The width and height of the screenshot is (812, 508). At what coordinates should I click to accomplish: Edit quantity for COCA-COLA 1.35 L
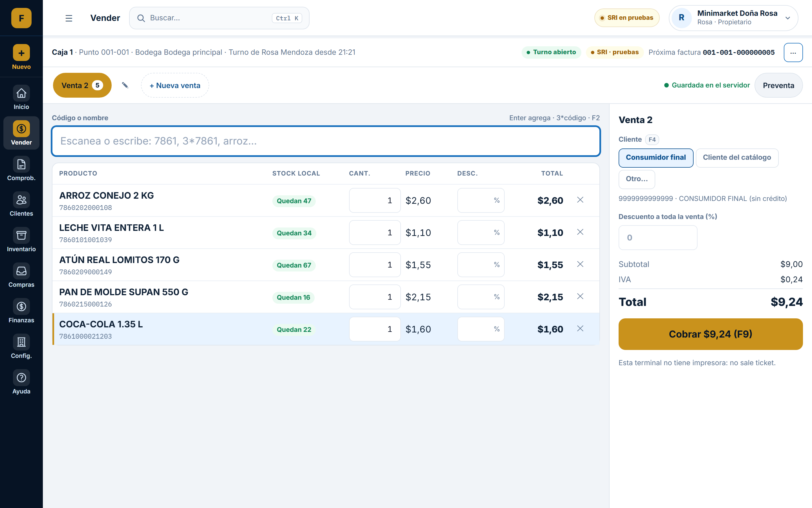[x=374, y=329]
